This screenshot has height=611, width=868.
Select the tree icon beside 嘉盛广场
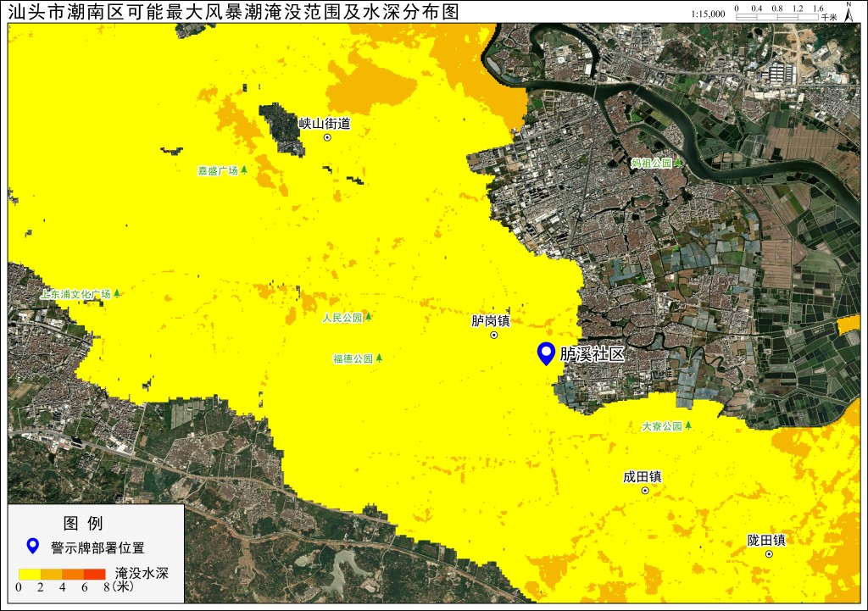click(x=243, y=169)
